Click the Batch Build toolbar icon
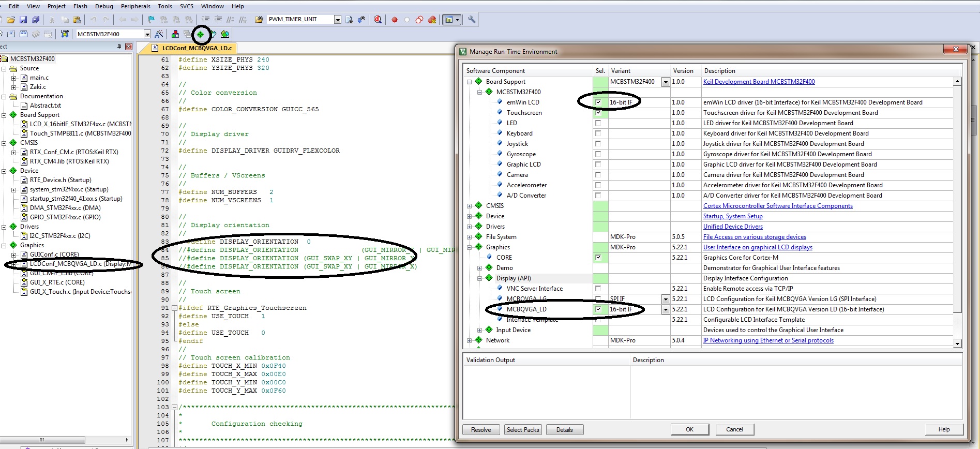The height and width of the screenshot is (449, 980). coord(36,34)
